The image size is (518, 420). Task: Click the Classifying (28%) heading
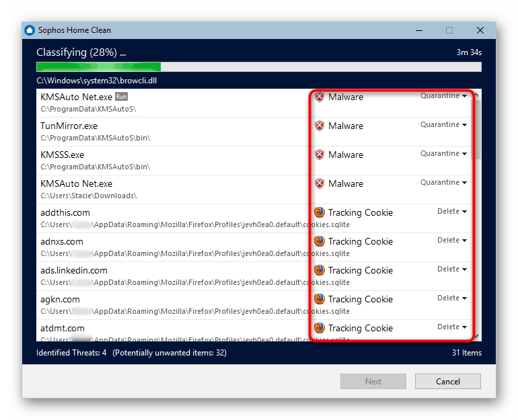[x=81, y=52]
